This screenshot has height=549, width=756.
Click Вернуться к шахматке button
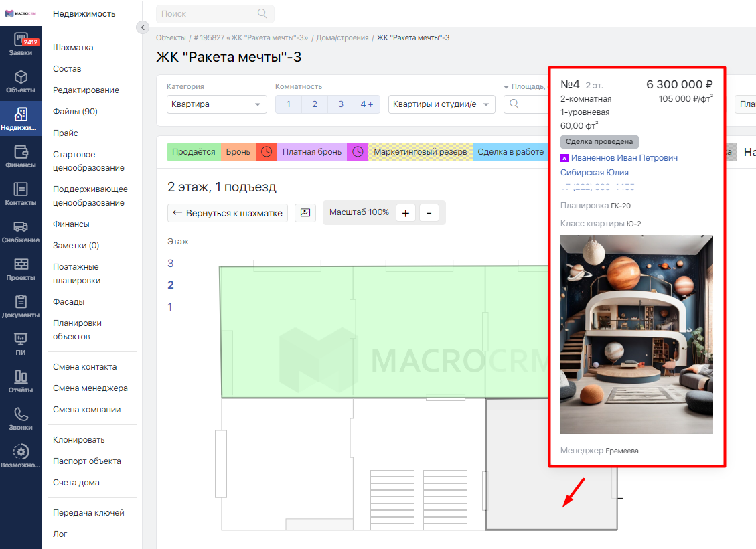click(x=228, y=212)
